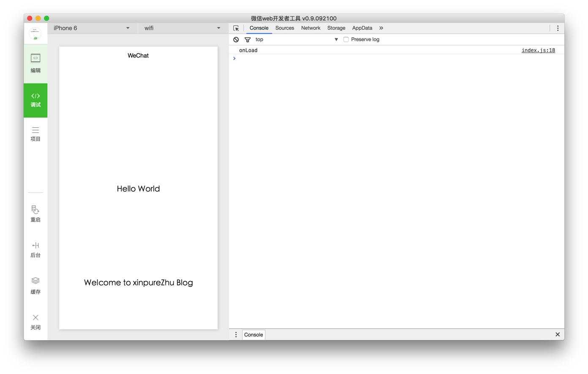Open the bottom drawer three-dot menu

(236, 335)
